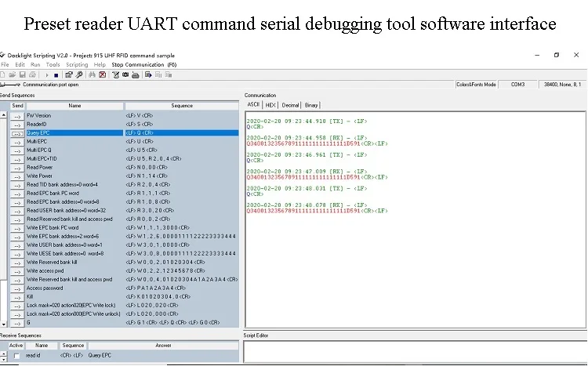Click the keyboard console toolbar icon

(136, 75)
